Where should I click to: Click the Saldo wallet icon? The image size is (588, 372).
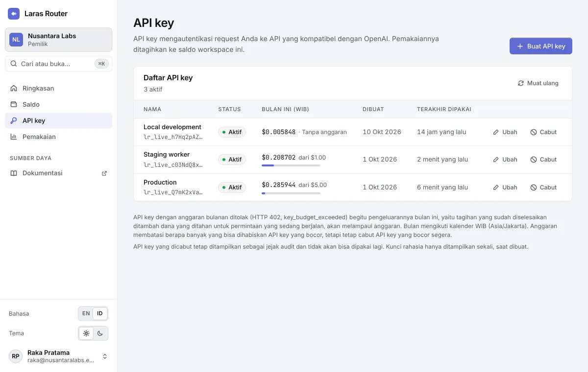[14, 104]
